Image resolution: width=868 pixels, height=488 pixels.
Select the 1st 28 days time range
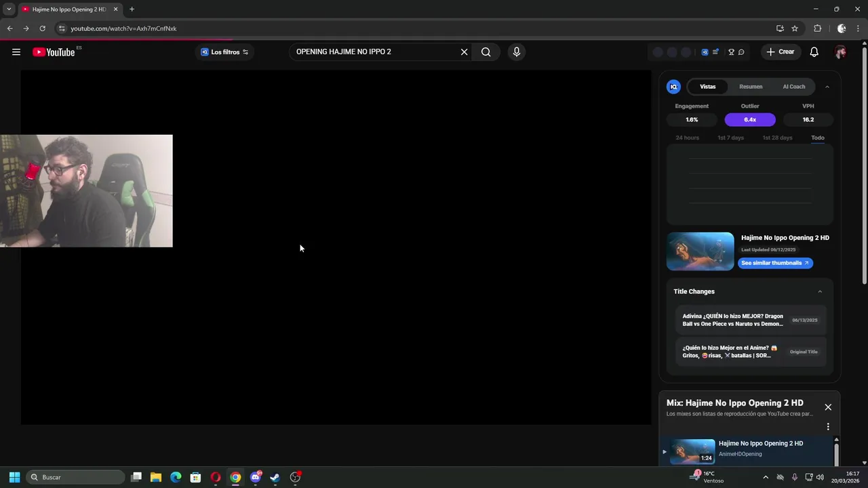777,138
